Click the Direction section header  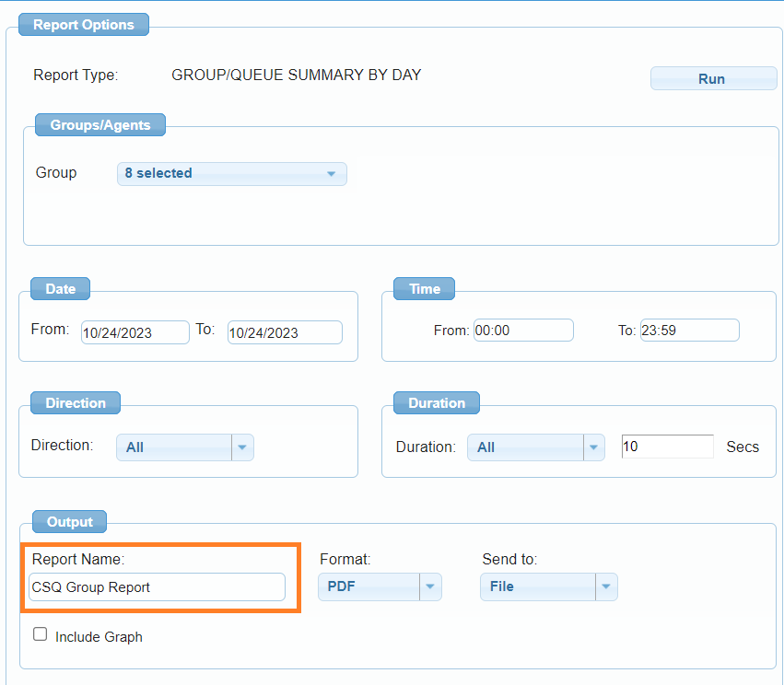click(76, 403)
